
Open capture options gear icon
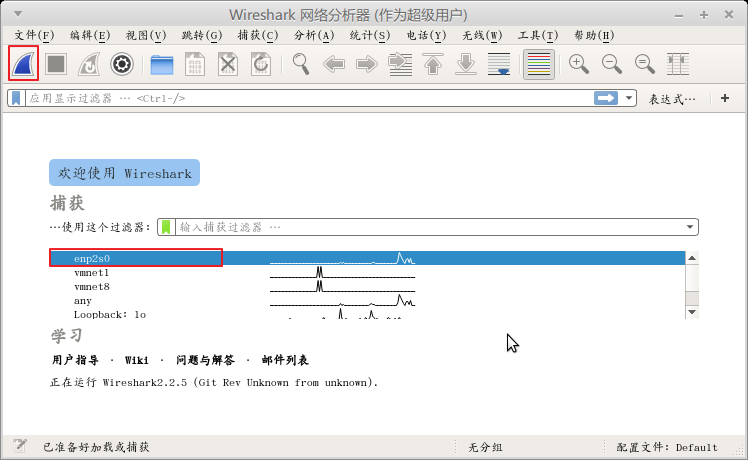pyautogui.click(x=122, y=63)
